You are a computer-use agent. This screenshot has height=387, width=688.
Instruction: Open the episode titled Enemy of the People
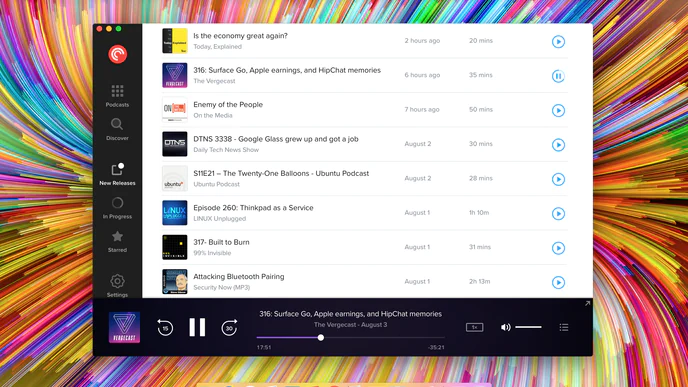click(x=228, y=104)
